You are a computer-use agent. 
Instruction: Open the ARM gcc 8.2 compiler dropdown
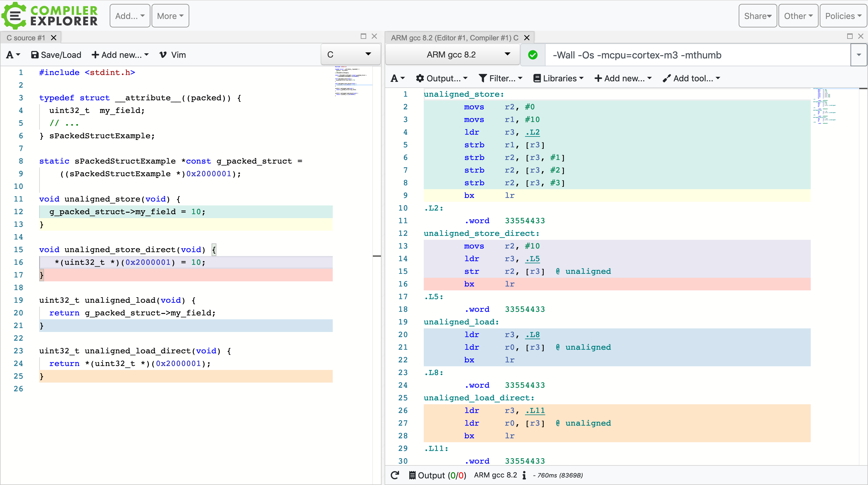click(x=452, y=55)
